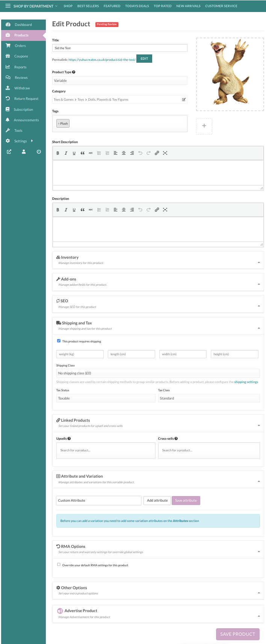
Task: Add a gallery image with plus box
Action: coord(204,126)
